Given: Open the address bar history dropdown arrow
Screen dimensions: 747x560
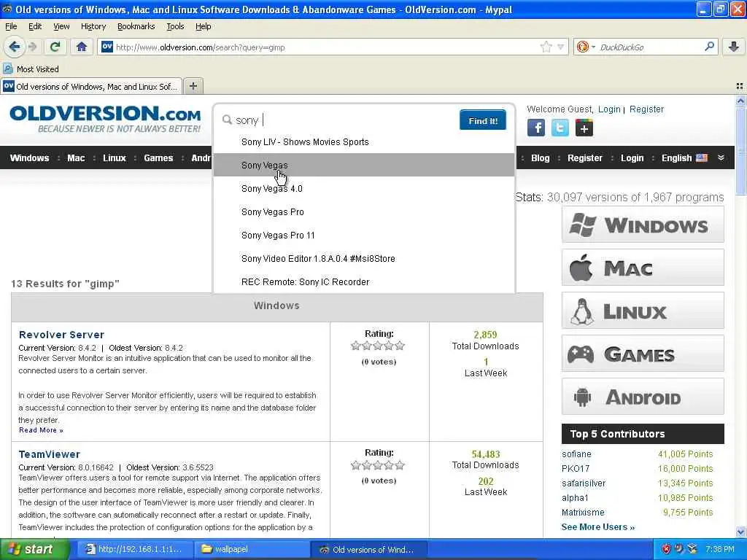Looking at the screenshot, I should [x=561, y=47].
